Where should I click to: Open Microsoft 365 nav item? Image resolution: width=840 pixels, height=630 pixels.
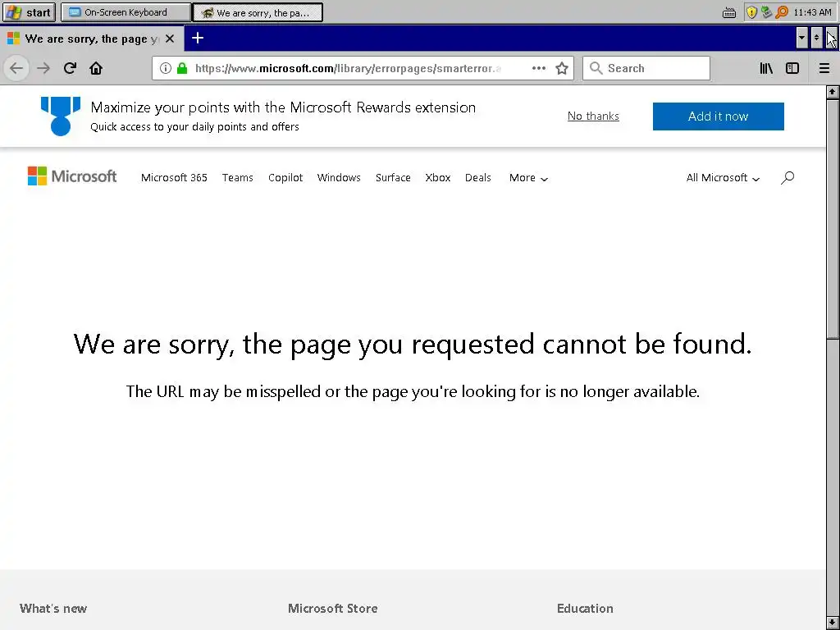point(174,178)
